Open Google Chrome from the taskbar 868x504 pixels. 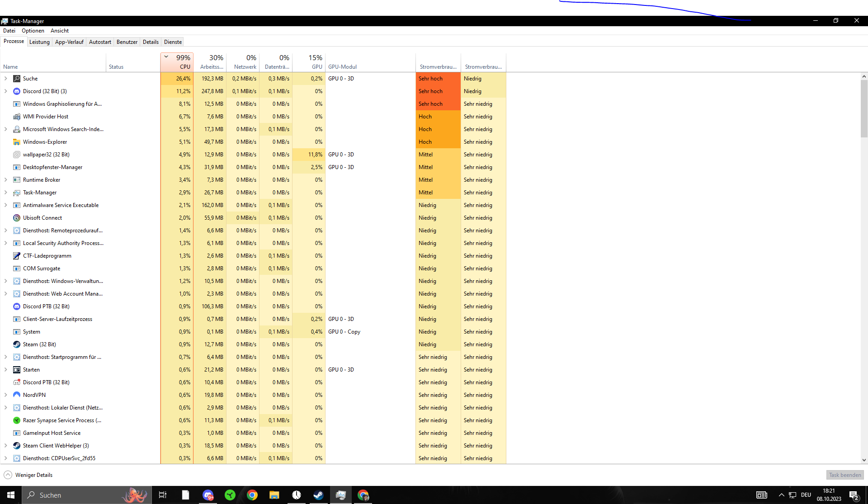click(x=252, y=495)
